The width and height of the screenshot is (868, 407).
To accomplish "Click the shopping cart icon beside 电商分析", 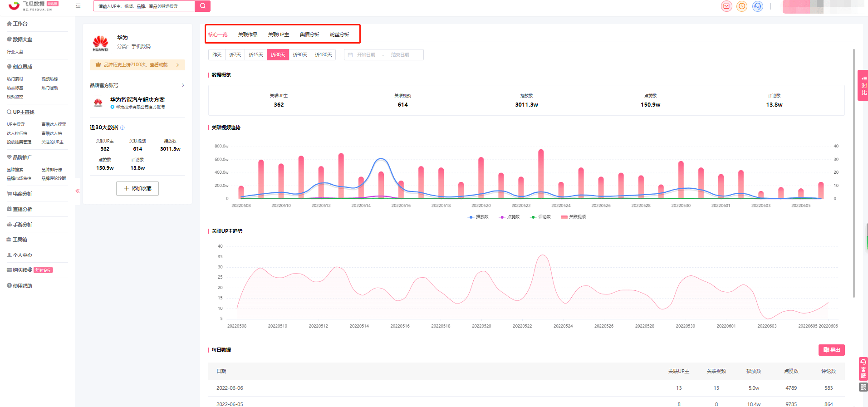I will [9, 194].
